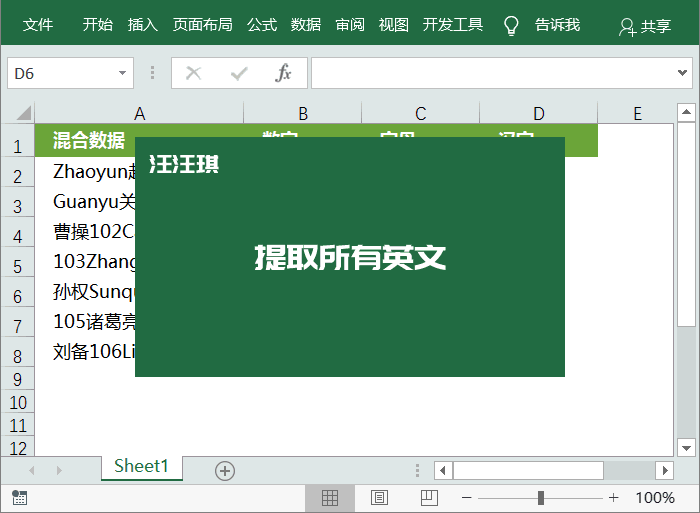The width and height of the screenshot is (700, 513).
Task: Add a new sheet with plus icon
Action: click(x=225, y=471)
